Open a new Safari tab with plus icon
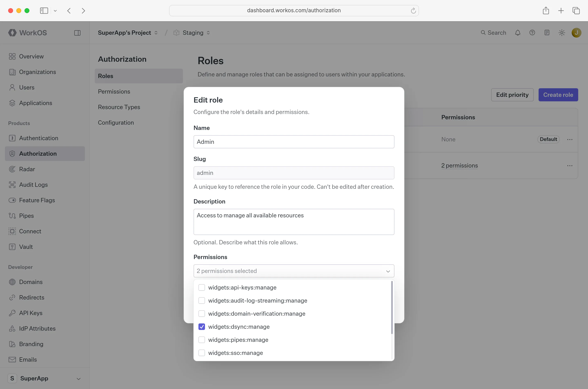The height and width of the screenshot is (389, 588). tap(561, 11)
